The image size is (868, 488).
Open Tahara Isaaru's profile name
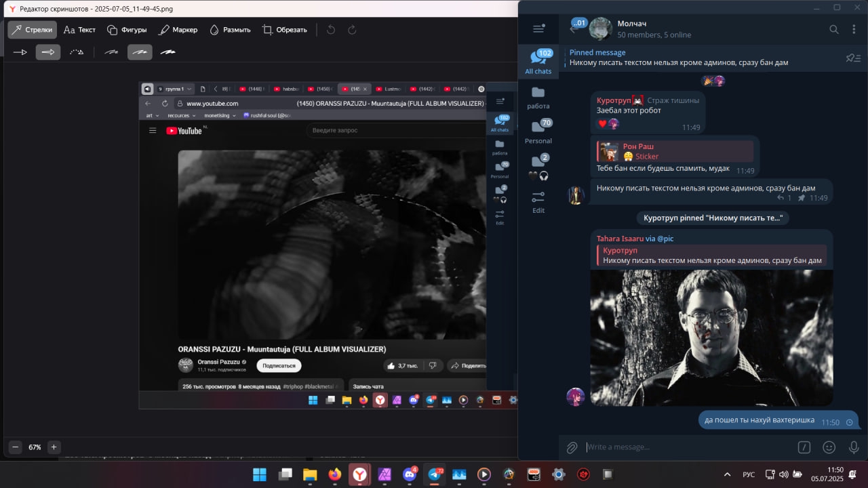point(620,239)
